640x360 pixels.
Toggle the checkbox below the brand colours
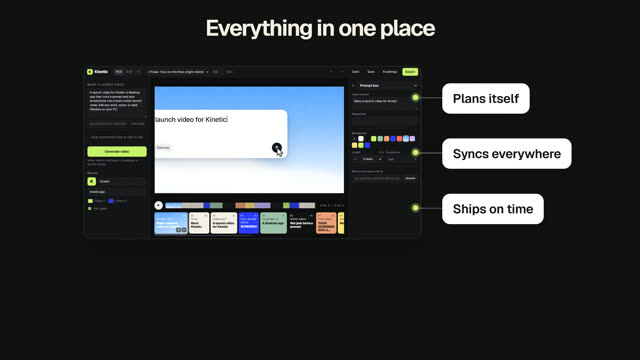click(x=90, y=209)
